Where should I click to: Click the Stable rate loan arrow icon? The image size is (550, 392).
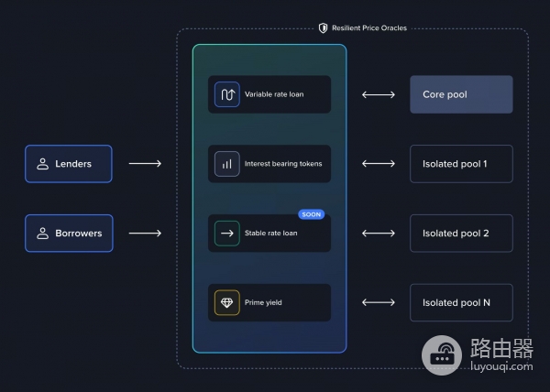click(x=226, y=234)
